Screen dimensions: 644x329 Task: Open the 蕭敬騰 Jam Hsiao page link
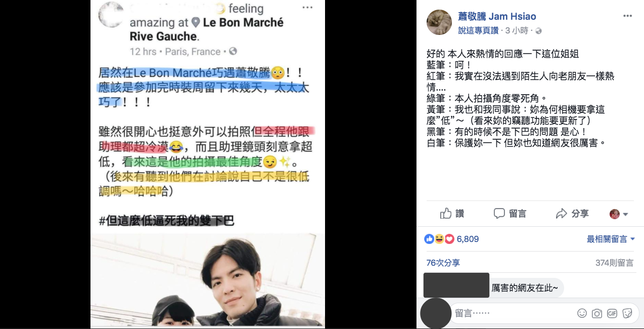coord(497,17)
